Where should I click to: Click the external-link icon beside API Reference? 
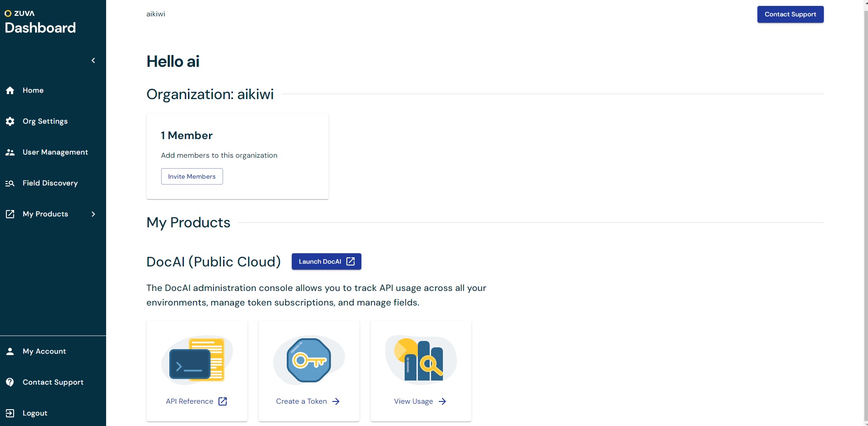pyautogui.click(x=223, y=401)
